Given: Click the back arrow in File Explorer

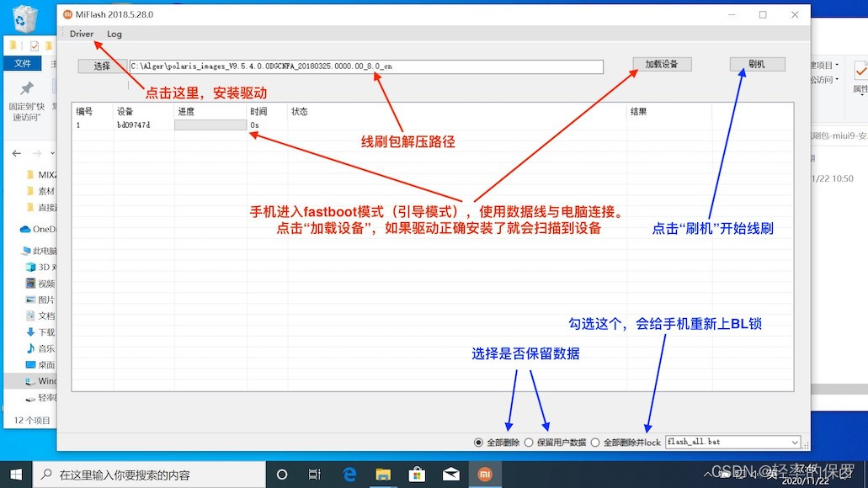Looking at the screenshot, I should tap(17, 153).
